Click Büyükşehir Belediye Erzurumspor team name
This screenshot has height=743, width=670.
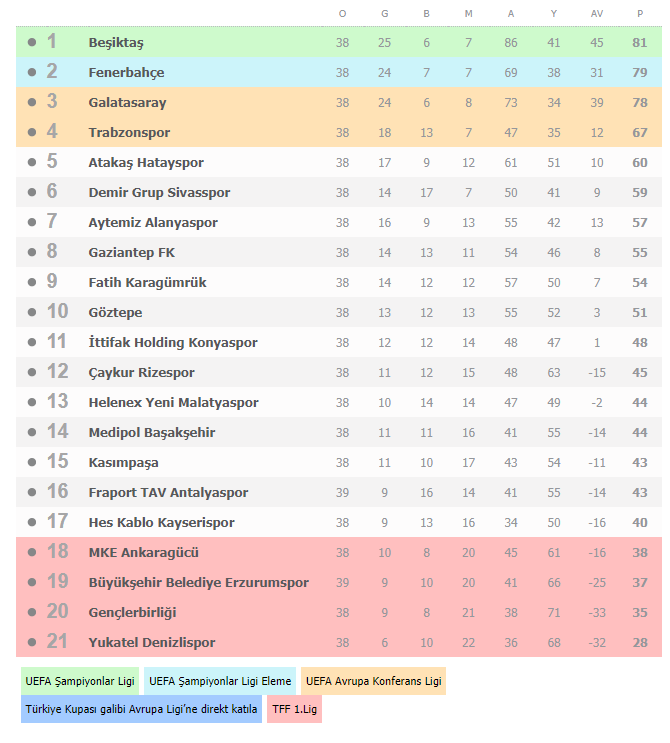199,582
